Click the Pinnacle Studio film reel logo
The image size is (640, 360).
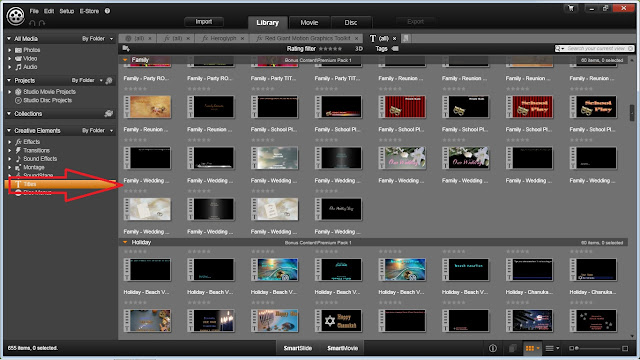pos(16,16)
